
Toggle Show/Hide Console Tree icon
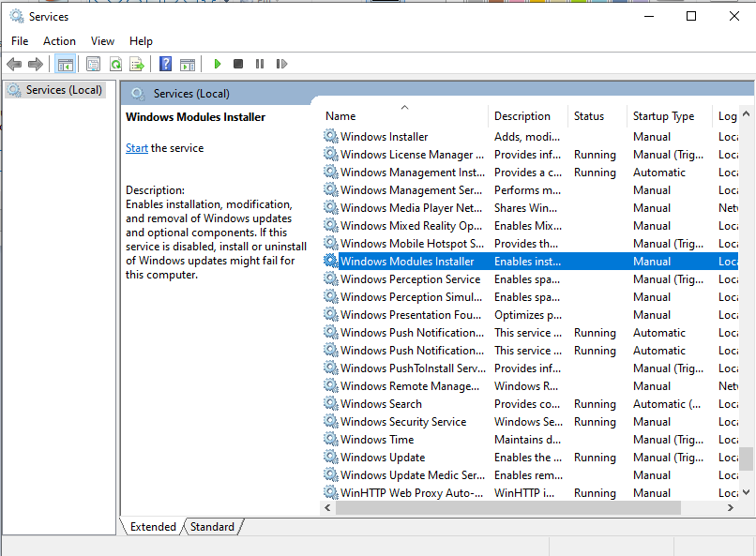point(65,64)
